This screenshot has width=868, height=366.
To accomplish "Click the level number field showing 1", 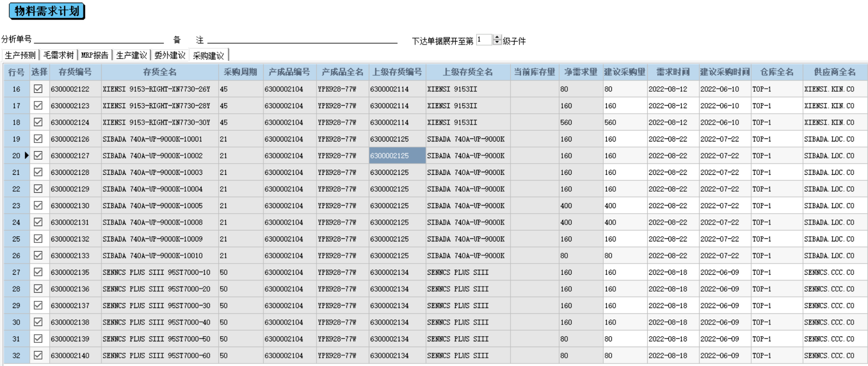I will click(x=484, y=40).
